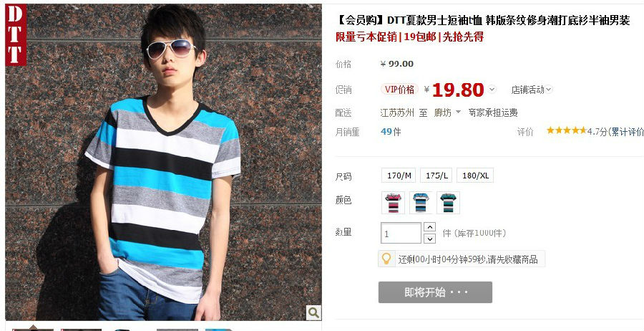This screenshot has height=331, width=644.
Task: Click the main product model photo
Action: point(163,162)
